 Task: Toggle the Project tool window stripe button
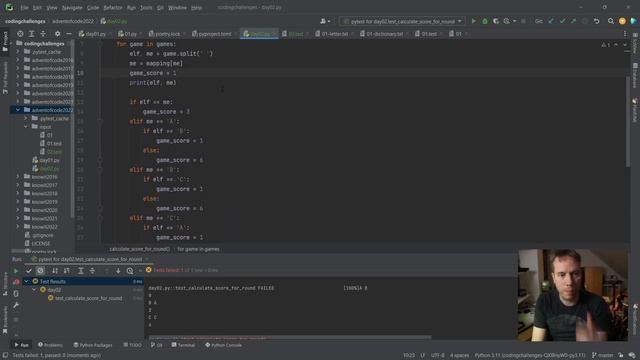pyautogui.click(x=5, y=42)
